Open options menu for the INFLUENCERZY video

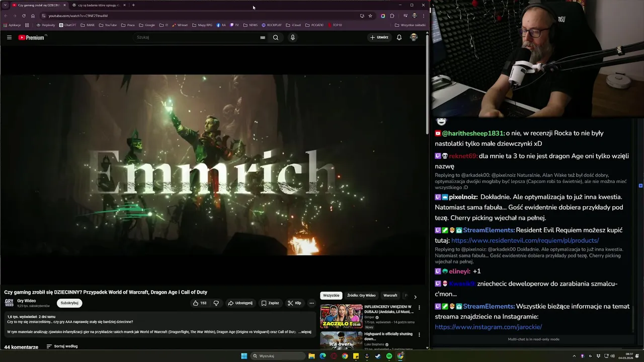click(419, 307)
